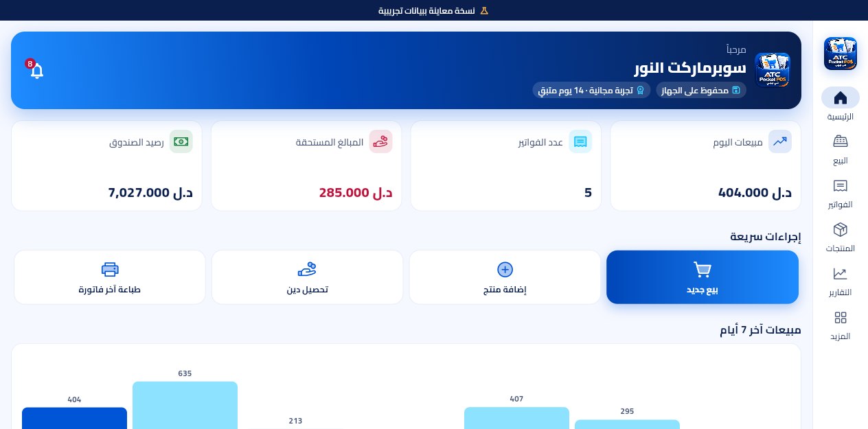This screenshot has height=429, width=868.
Task: Open التقارير reports in sidebar
Action: click(x=841, y=280)
